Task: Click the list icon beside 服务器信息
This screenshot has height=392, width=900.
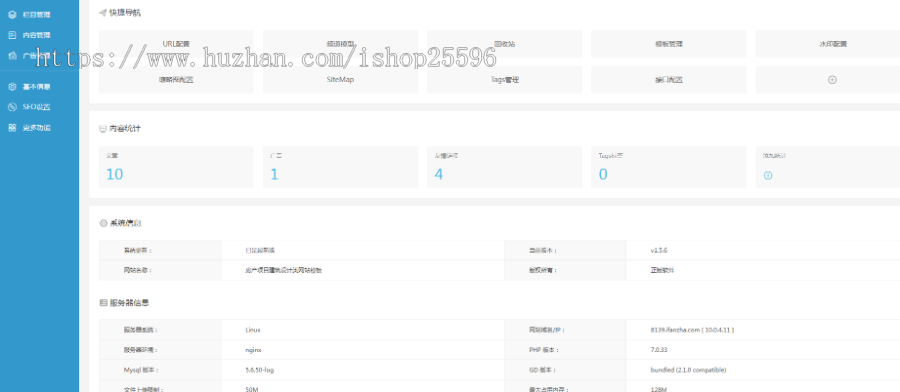Action: point(103,302)
